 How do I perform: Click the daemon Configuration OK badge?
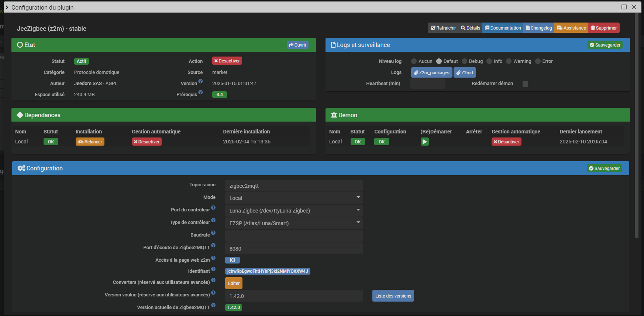(382, 142)
